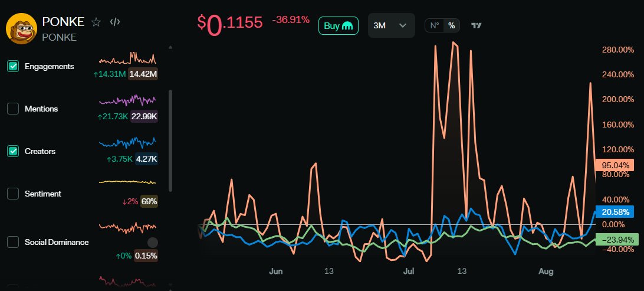Image resolution: width=644 pixels, height=291 pixels.
Task: Switch chart to % percent mode
Action: [451, 25]
